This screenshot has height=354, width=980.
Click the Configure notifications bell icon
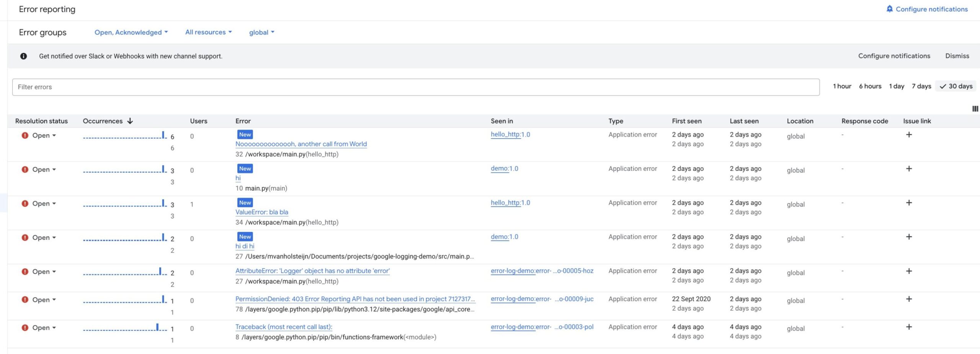(x=890, y=9)
